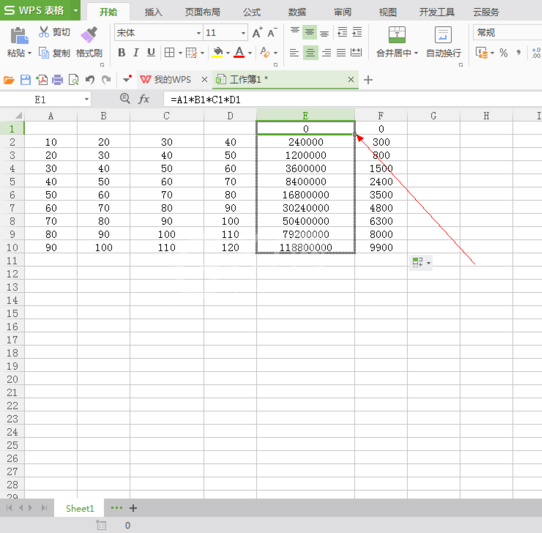
Task: Toggle Italic formatting
Action: click(136, 53)
